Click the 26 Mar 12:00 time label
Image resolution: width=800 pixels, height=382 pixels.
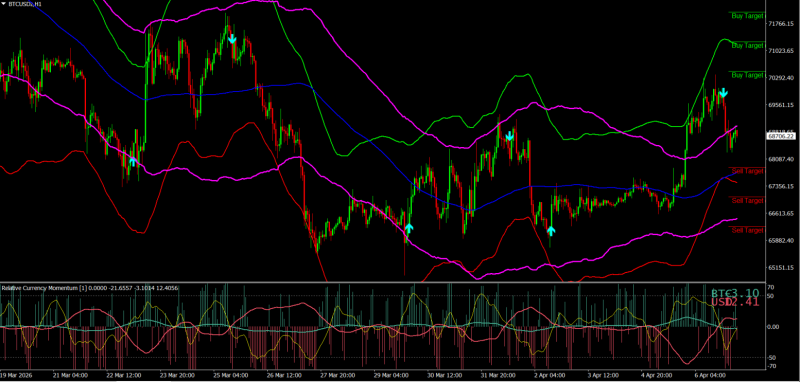(x=285, y=375)
